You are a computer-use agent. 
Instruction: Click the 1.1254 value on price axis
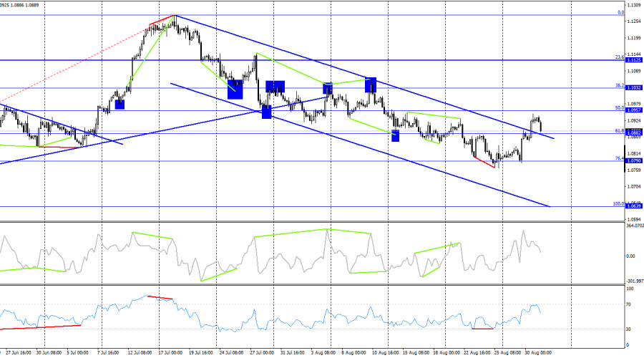point(634,21)
